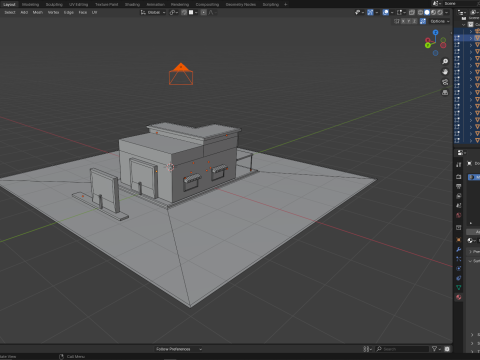The height and width of the screenshot is (360, 480).
Task: Click the zoom view magnifier icon
Action: click(x=445, y=61)
